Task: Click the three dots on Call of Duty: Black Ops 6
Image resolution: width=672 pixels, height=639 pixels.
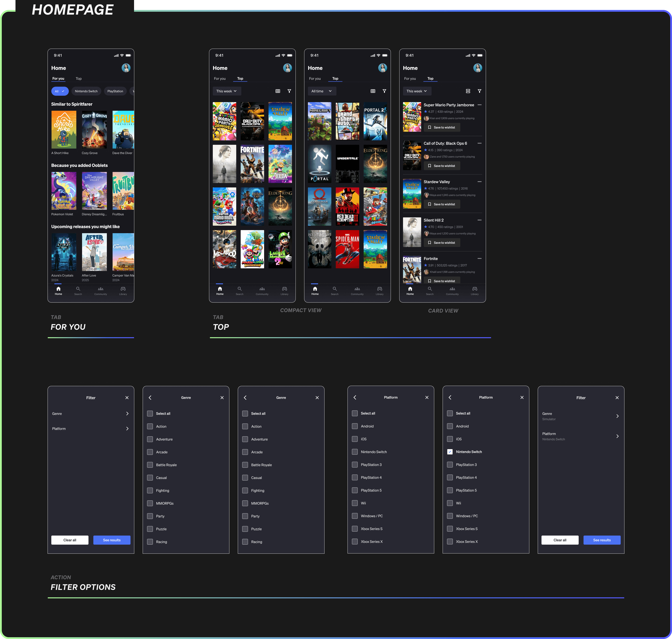Action: pyautogui.click(x=479, y=143)
